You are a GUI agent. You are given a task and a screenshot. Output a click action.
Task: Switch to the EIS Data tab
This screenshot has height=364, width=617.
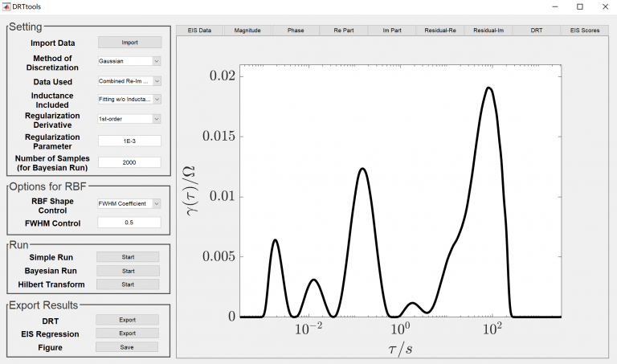(x=199, y=31)
